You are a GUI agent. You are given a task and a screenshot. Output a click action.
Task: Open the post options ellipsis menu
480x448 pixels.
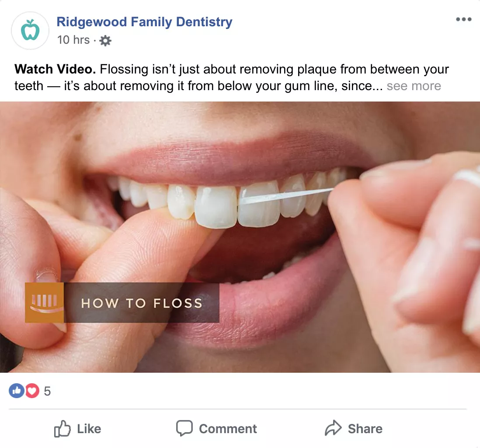(x=463, y=19)
